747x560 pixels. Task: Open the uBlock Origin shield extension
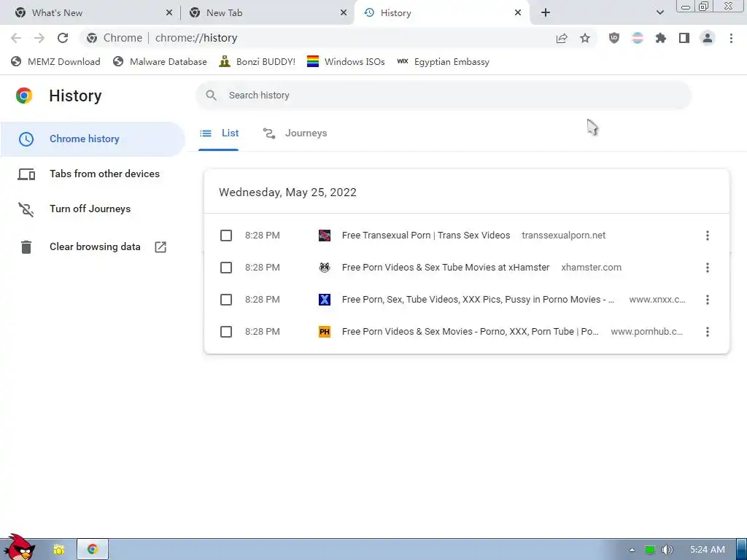614,38
